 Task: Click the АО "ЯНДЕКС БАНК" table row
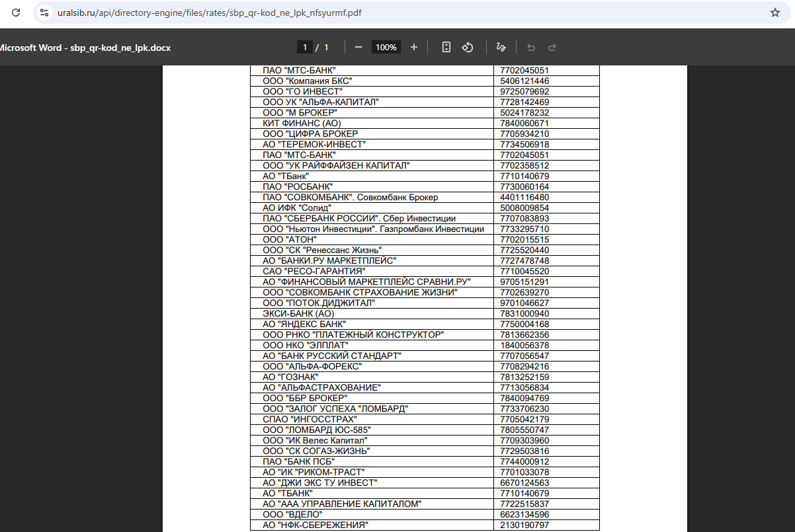point(304,324)
